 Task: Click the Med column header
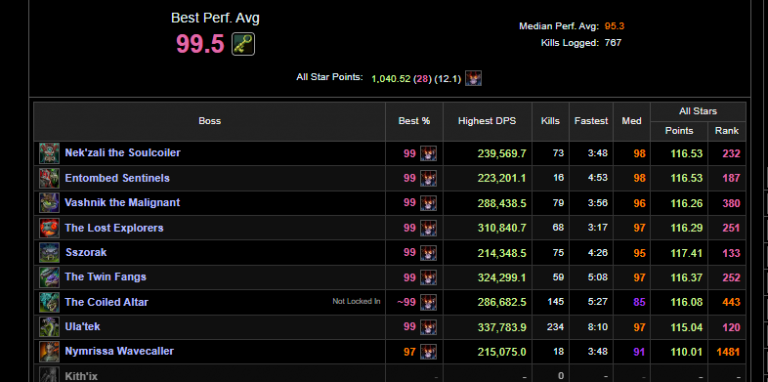632,121
